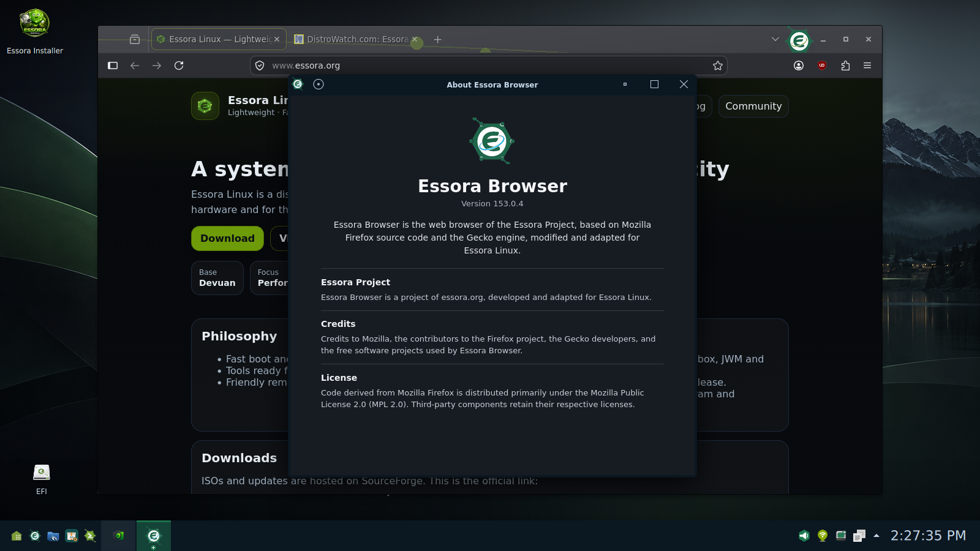Maximize the About Essora Browser dialog

[x=654, y=84]
